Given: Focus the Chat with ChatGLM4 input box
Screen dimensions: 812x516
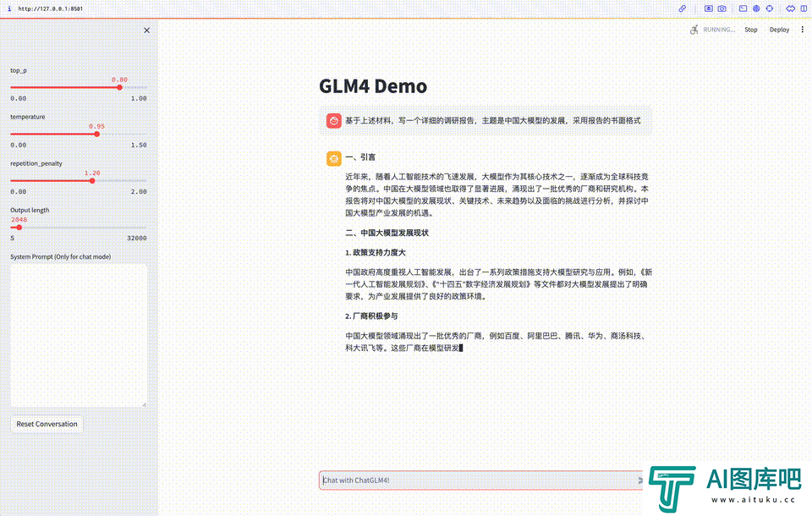Looking at the screenshot, I should click(480, 480).
